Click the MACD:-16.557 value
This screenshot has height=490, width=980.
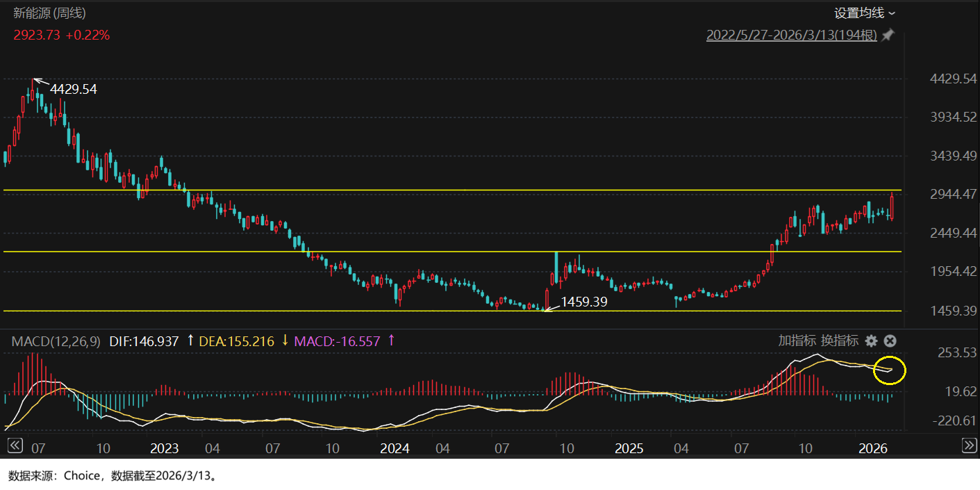point(338,341)
